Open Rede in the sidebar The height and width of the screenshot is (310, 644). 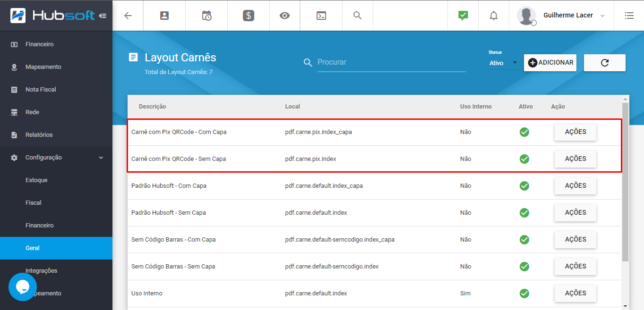click(56, 112)
